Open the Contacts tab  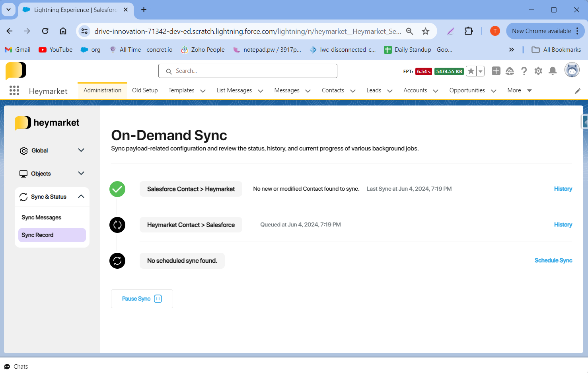[333, 90]
